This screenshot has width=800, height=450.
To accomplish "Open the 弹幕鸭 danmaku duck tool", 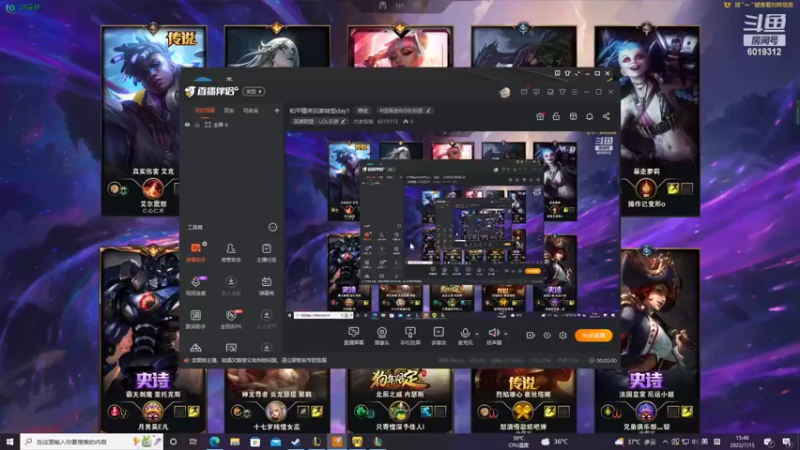I will click(266, 286).
